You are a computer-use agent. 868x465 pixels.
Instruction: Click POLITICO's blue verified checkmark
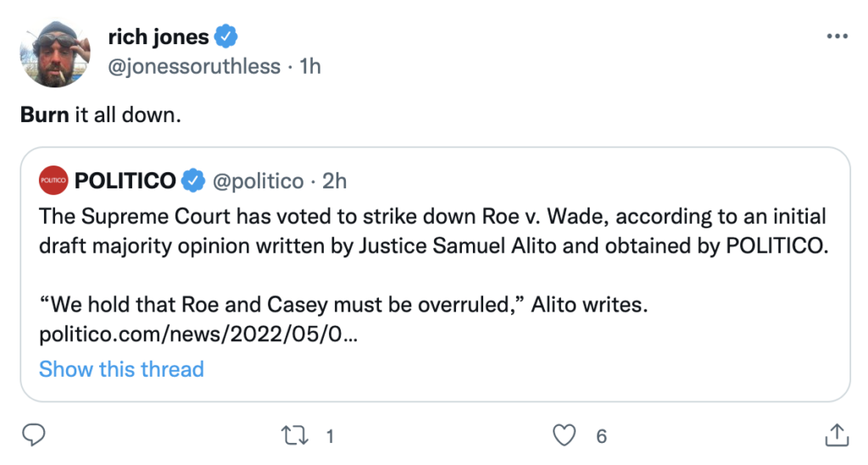coord(194,181)
